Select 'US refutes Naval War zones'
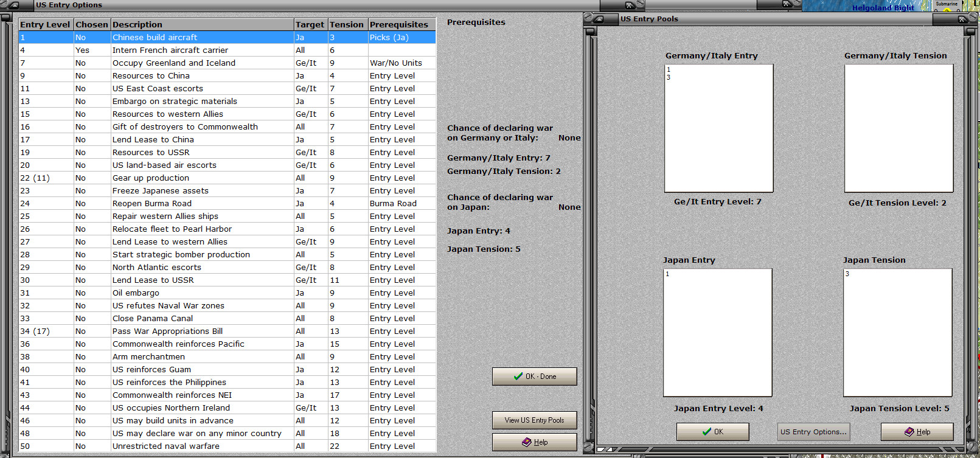This screenshot has height=458, width=980. pos(228,305)
